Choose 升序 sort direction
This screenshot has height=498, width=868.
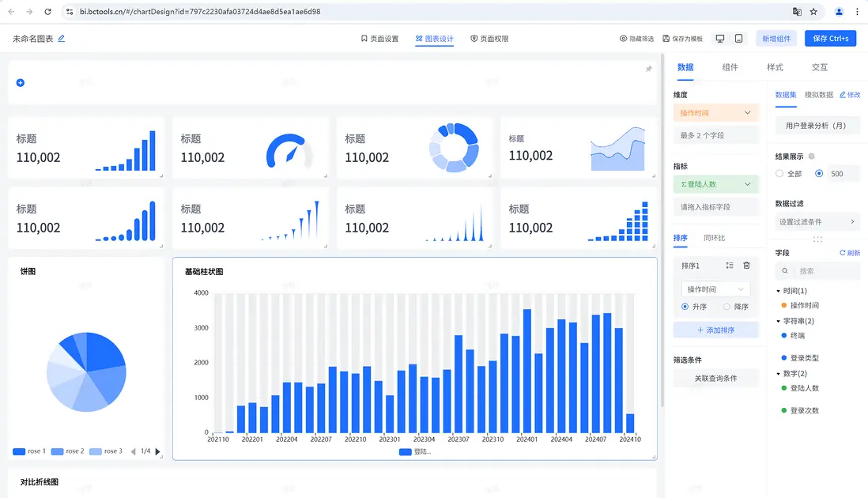(x=685, y=307)
